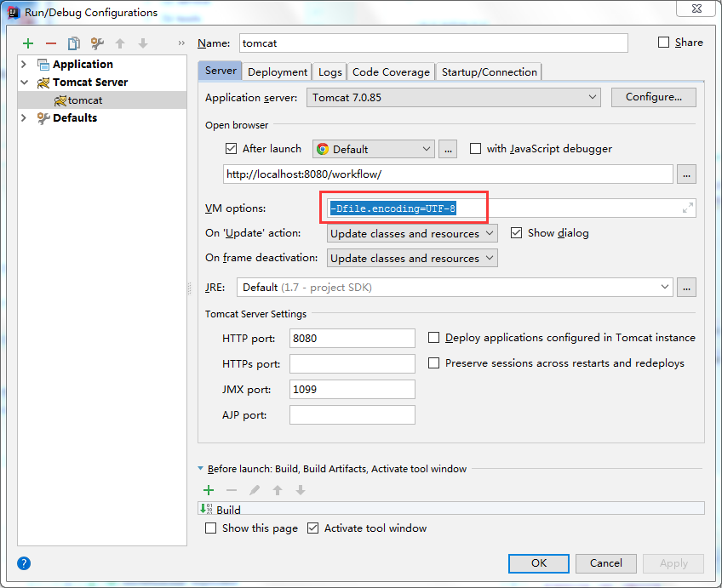Expand the Application tree node
This screenshot has width=722, height=588.
click(x=24, y=65)
